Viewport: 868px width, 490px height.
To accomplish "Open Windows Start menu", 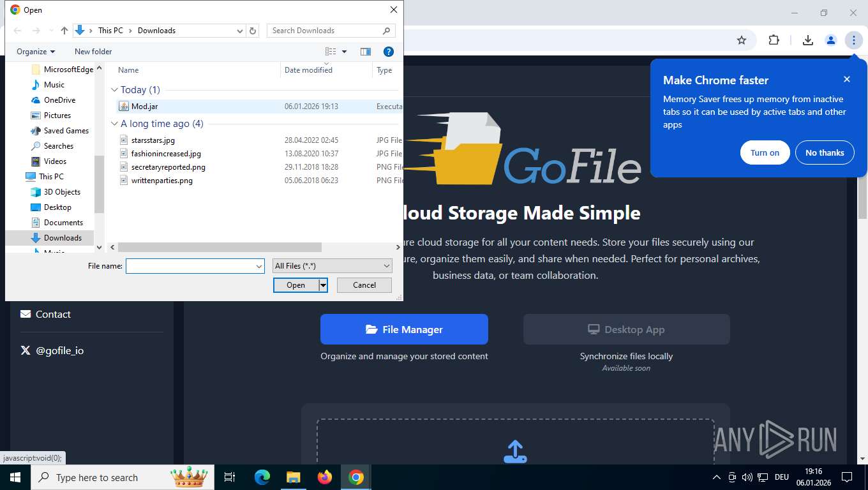I will (x=15, y=477).
